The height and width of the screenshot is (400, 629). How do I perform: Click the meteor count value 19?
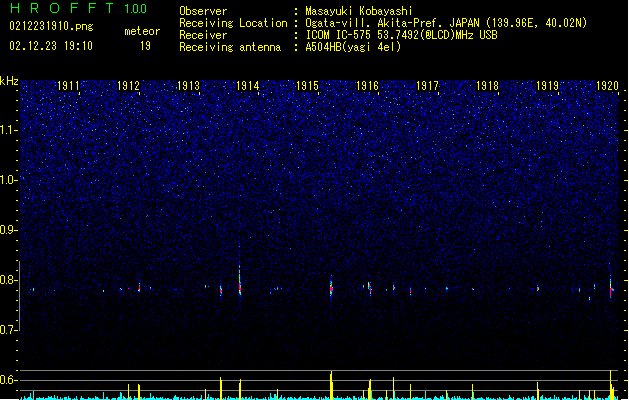[x=145, y=46]
